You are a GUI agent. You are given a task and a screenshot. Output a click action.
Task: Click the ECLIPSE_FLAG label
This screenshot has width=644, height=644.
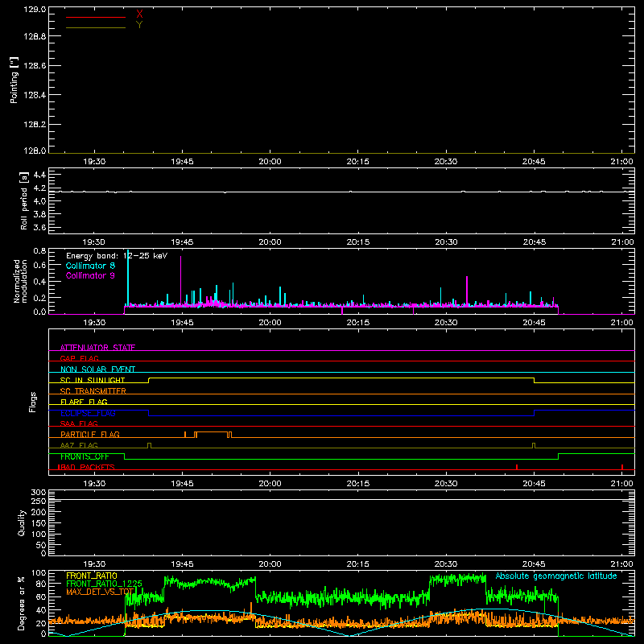tap(88, 413)
